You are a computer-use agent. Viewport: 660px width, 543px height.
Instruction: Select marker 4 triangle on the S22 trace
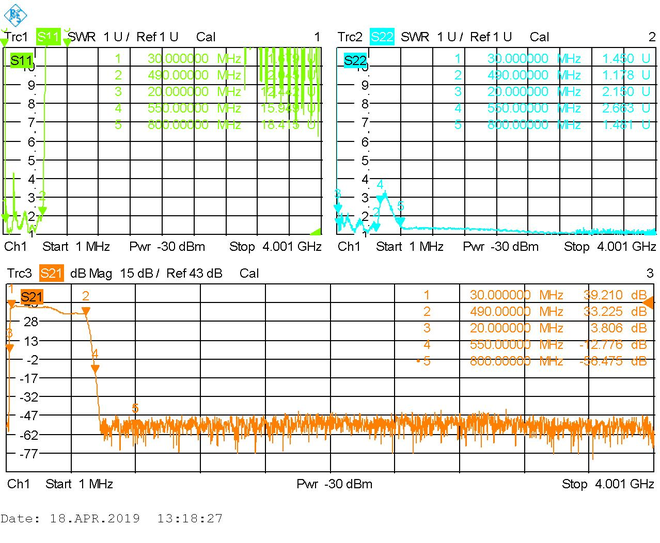click(381, 198)
